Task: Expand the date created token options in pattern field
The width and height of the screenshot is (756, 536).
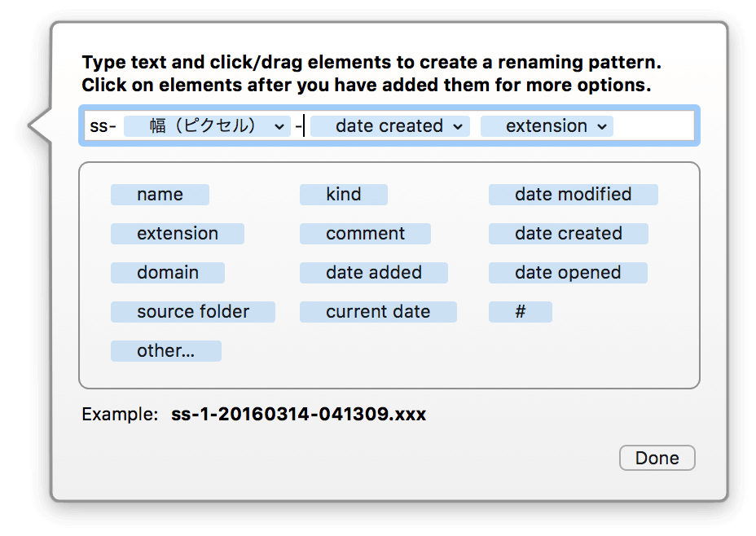Action: pos(458,127)
